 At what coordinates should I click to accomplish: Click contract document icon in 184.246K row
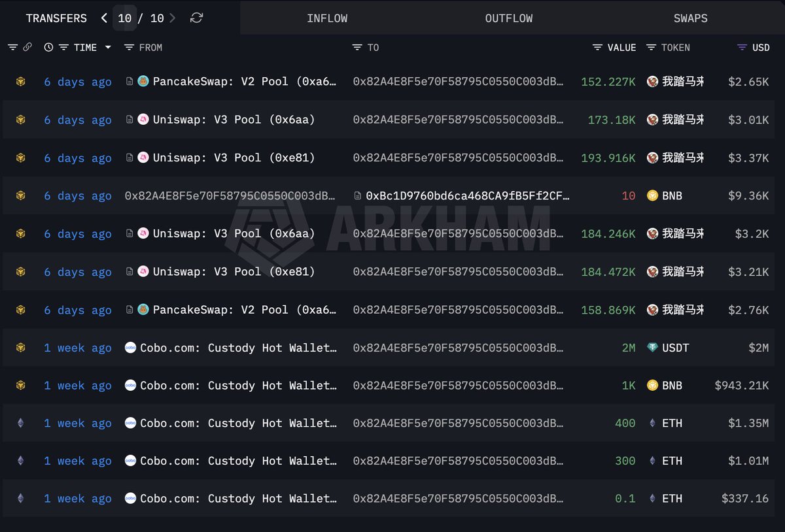click(130, 233)
